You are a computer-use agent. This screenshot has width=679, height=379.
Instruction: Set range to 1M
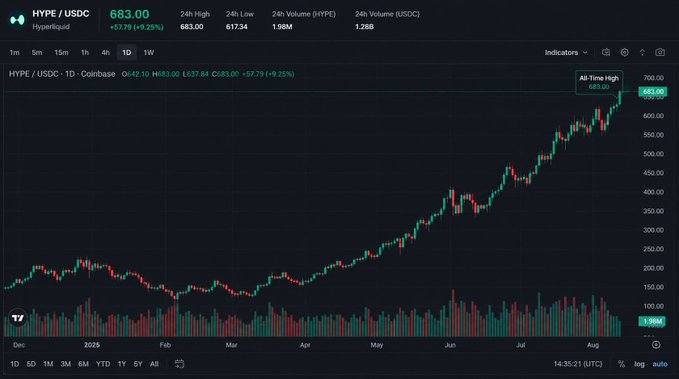point(48,364)
